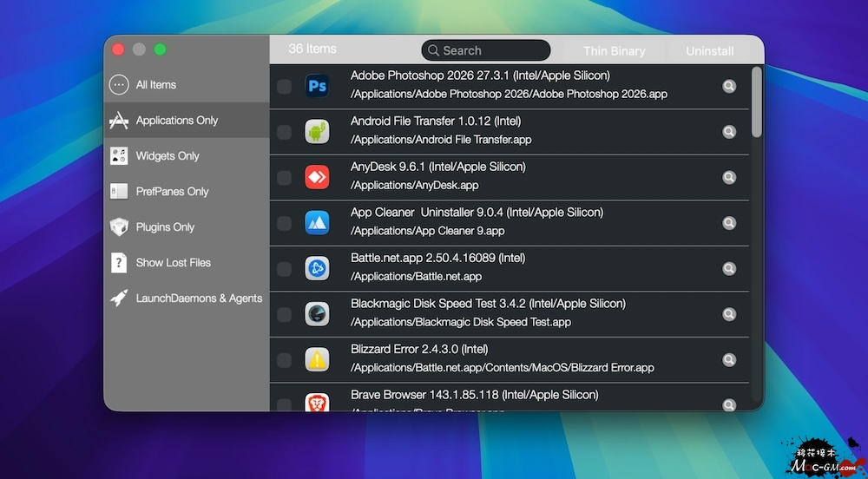Click the vertical scrollbar in app list
Viewport: 868px width, 479px height.
[x=757, y=102]
